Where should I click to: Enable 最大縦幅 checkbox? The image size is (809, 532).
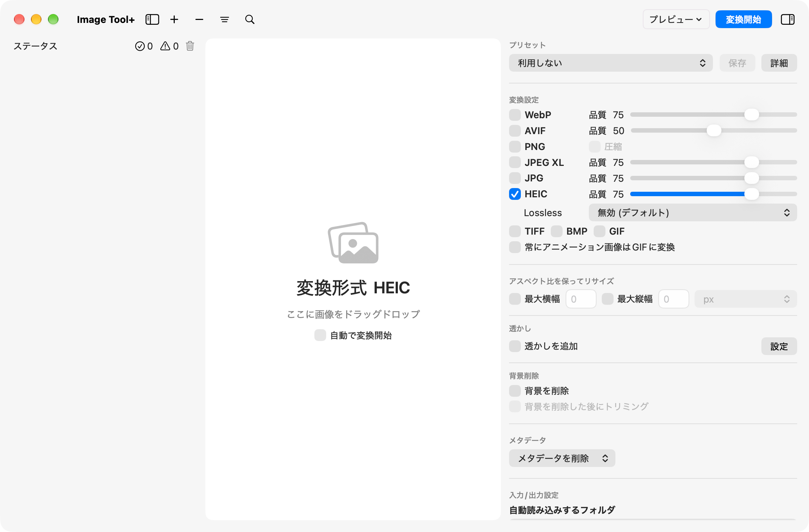(608, 299)
